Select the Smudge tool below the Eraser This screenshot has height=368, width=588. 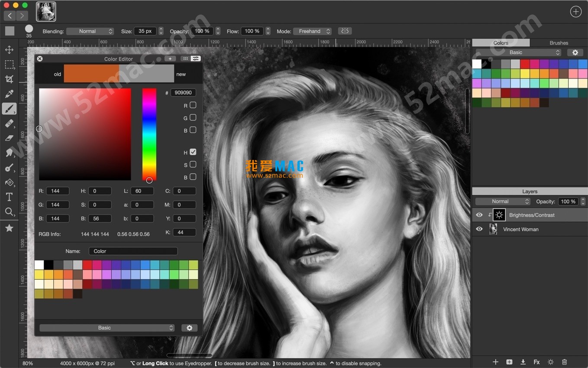pos(9,153)
